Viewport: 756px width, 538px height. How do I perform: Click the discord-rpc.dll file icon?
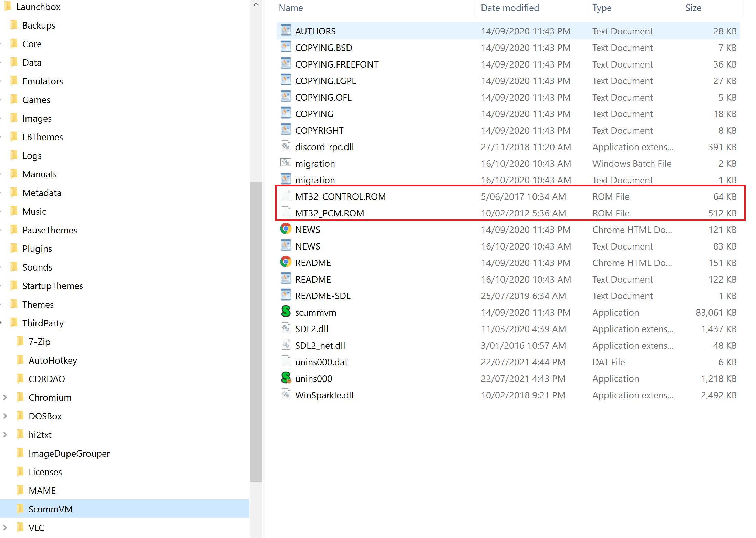click(286, 146)
